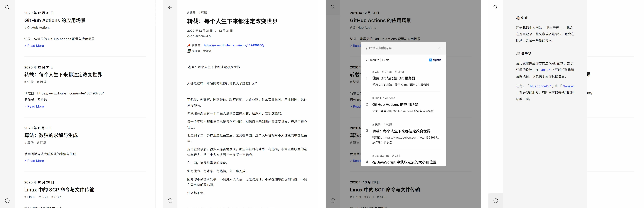Visit Nanako's website link
This screenshot has height=208, width=644.
pos(568,86)
